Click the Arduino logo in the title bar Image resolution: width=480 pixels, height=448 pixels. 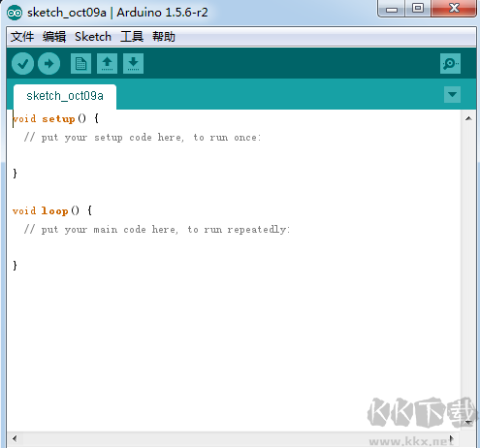tap(15, 13)
